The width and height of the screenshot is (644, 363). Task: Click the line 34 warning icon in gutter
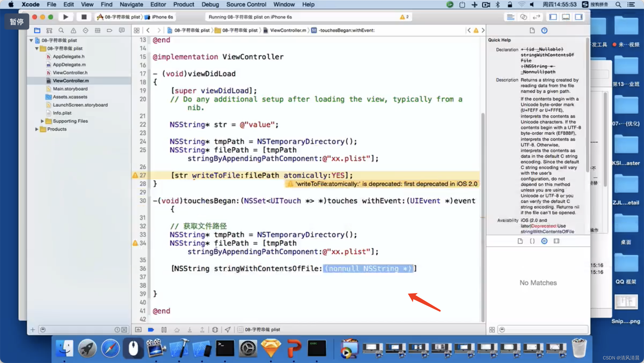point(135,243)
